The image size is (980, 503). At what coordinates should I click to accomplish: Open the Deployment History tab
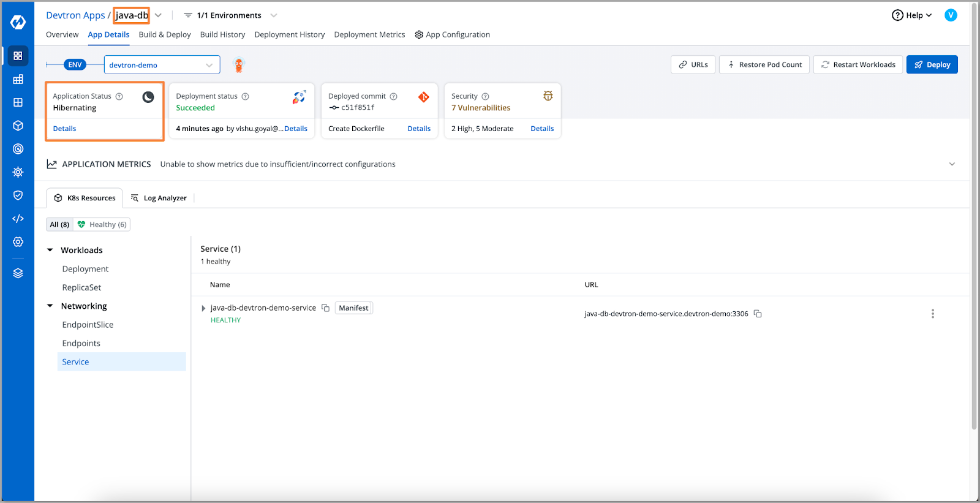tap(290, 35)
